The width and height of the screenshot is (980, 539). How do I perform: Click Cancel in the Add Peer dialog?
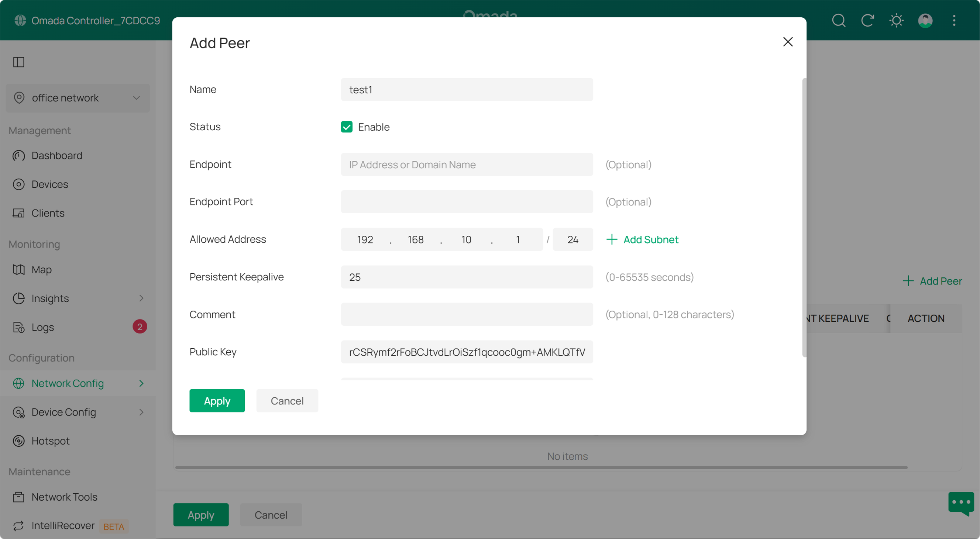[x=287, y=401]
